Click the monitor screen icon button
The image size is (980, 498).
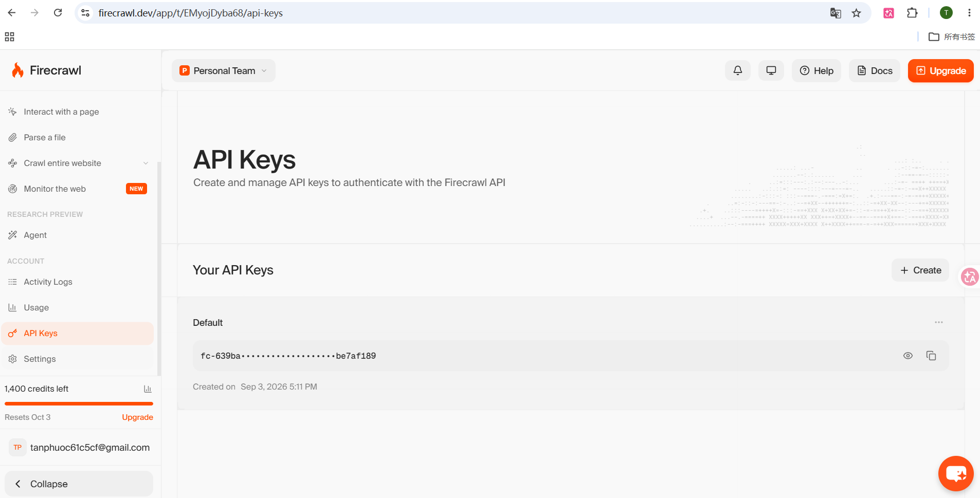(771, 70)
